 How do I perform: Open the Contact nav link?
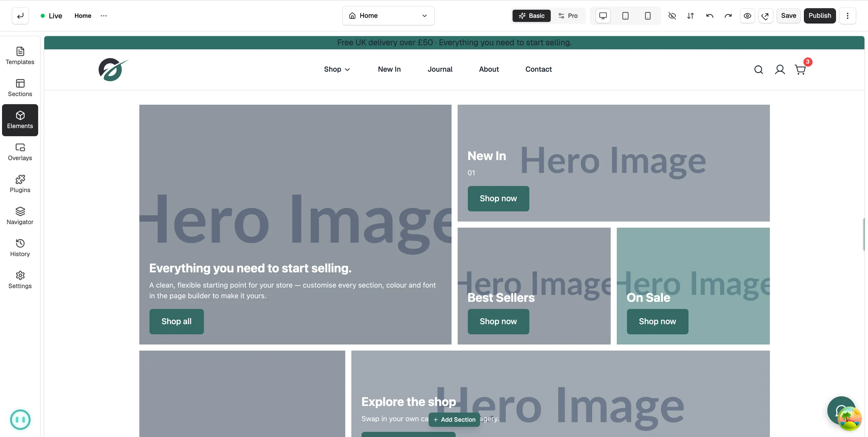538,69
